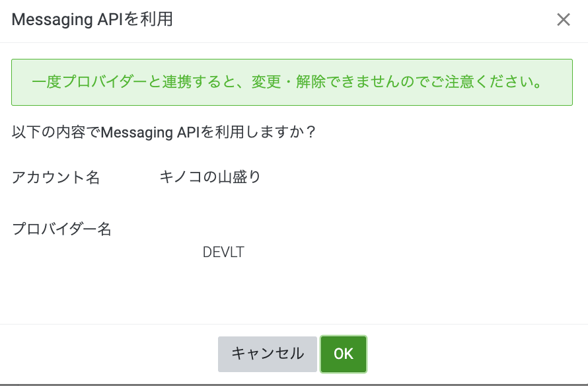
Task: Click the green provider warning notice
Action: pos(292,82)
